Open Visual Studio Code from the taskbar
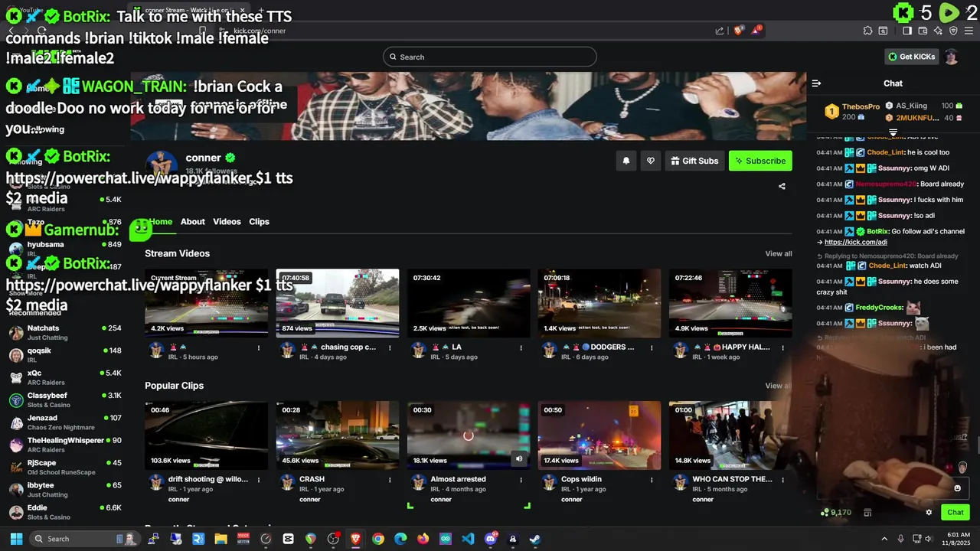Viewport: 980px width, 551px height. [468, 539]
